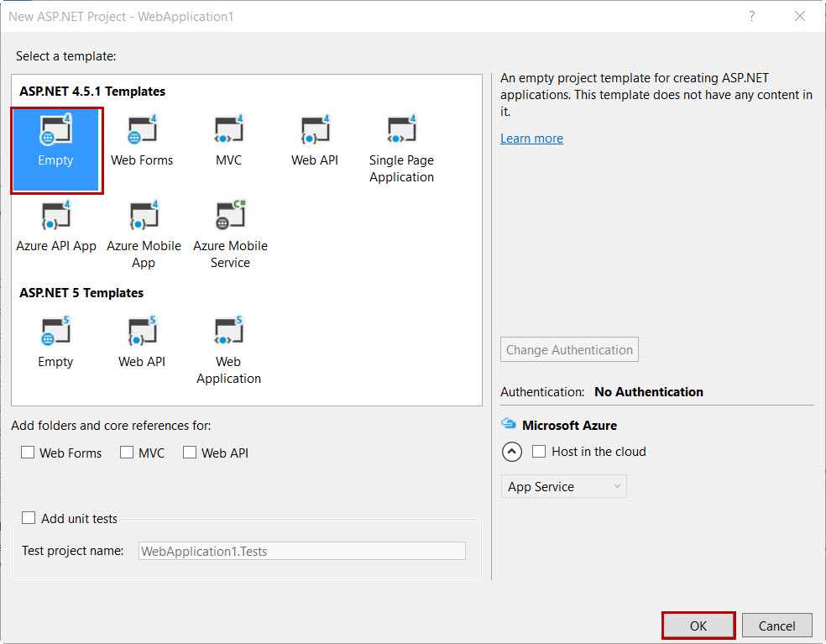The height and width of the screenshot is (644, 826).
Task: Select the ASP.NET 5 Empty template icon
Action: (55, 332)
